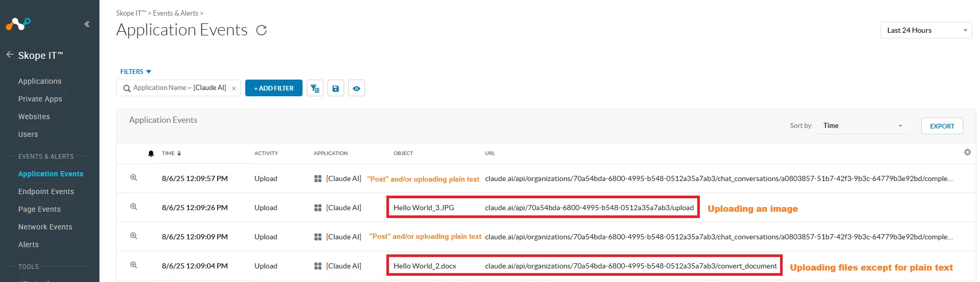The width and height of the screenshot is (980, 282).
Task: Click the APPLICATION column header
Action: tap(331, 153)
